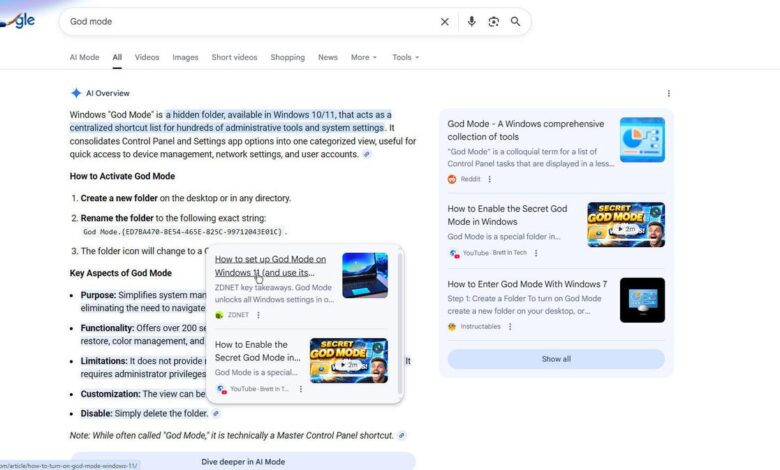Open 'How to Enter God Mode With Windows 7' link

click(x=527, y=284)
